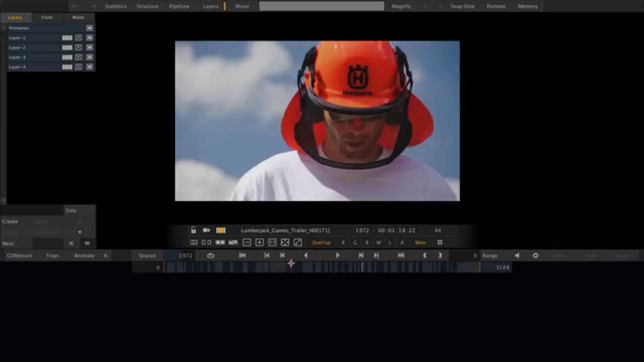Toggle Layer-3 rightmost enable box

click(x=90, y=57)
